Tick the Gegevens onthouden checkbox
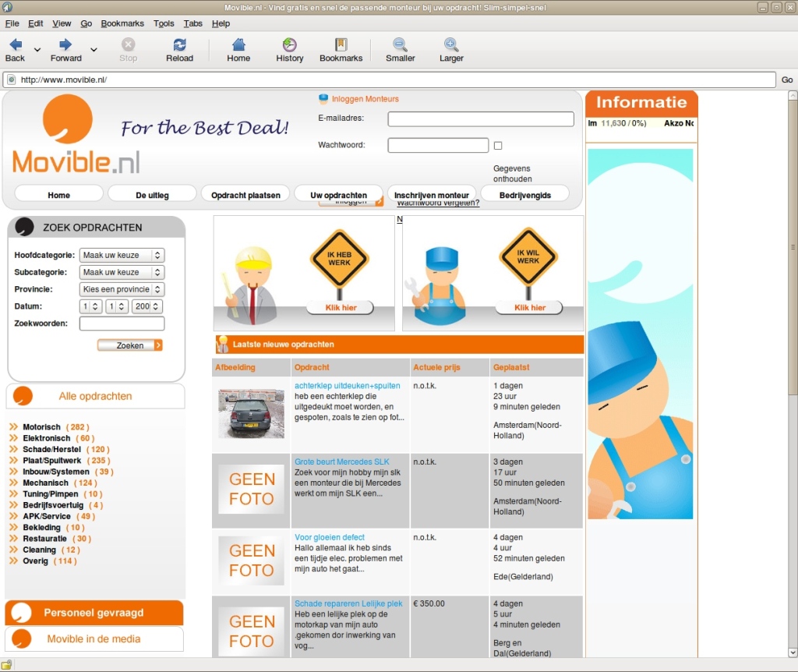This screenshot has height=672, width=798. [x=498, y=146]
